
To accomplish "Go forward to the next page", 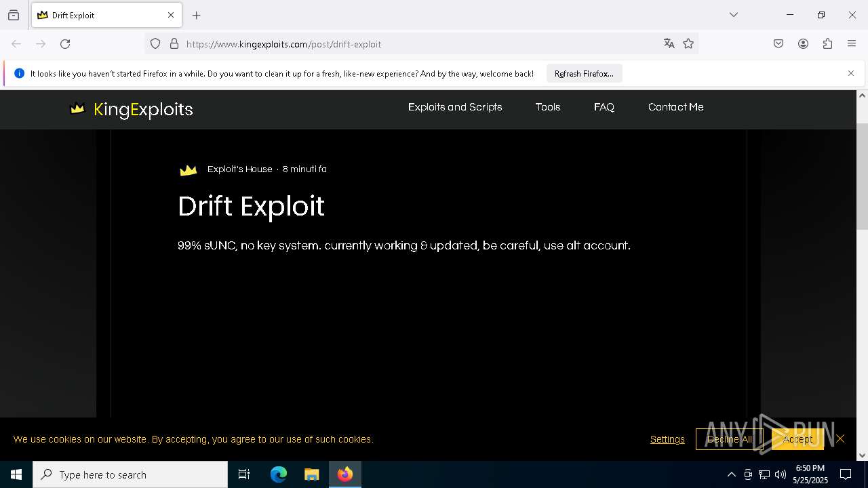I will click(41, 44).
